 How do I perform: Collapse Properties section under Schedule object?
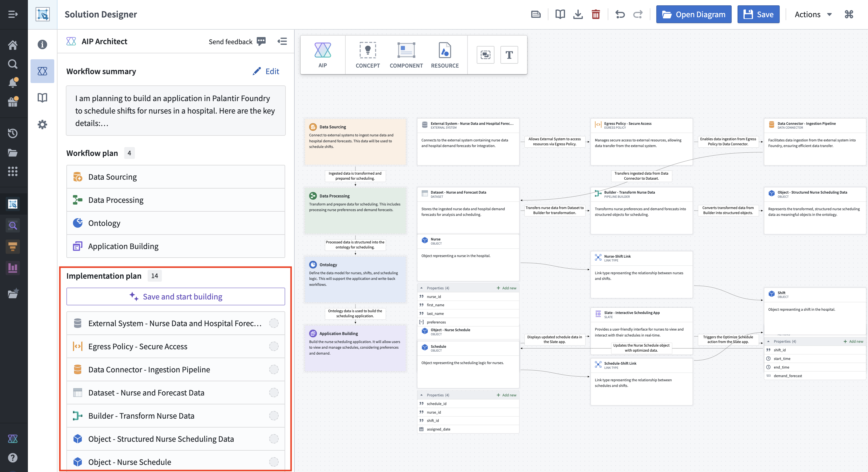[x=422, y=395]
